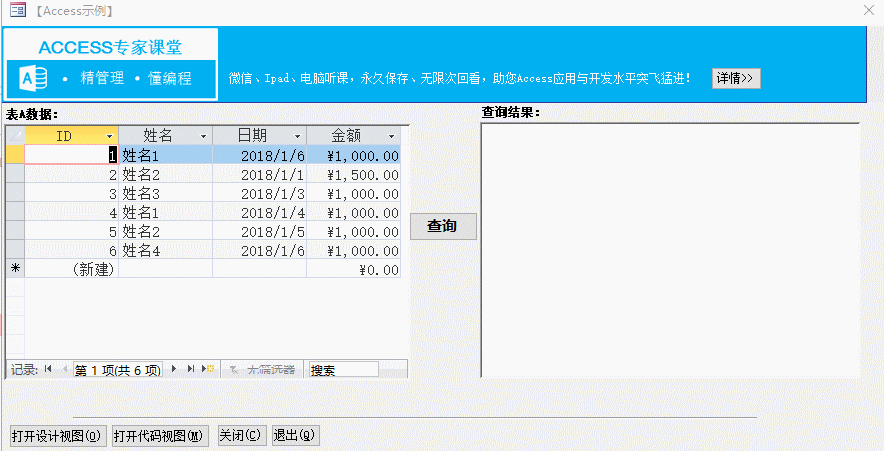The image size is (884, 451).
Task: Click the date cell 2018/1/3
Action: (260, 193)
